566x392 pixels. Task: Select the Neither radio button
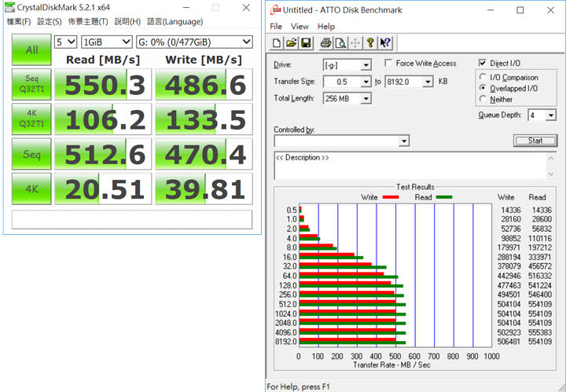tap(483, 98)
